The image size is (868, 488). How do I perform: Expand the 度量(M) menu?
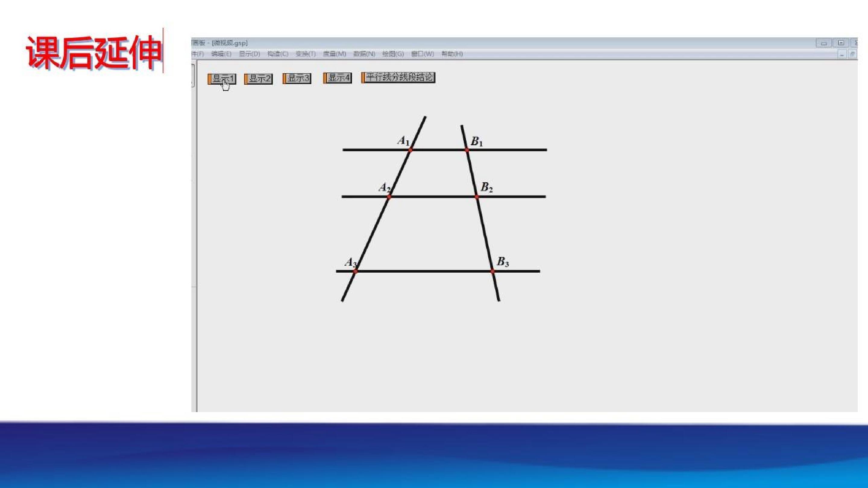pos(334,54)
